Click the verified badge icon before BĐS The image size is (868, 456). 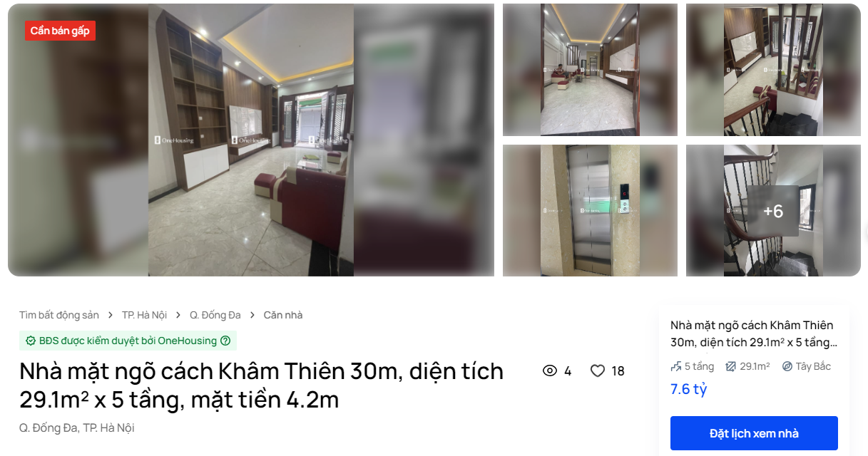pyautogui.click(x=31, y=341)
